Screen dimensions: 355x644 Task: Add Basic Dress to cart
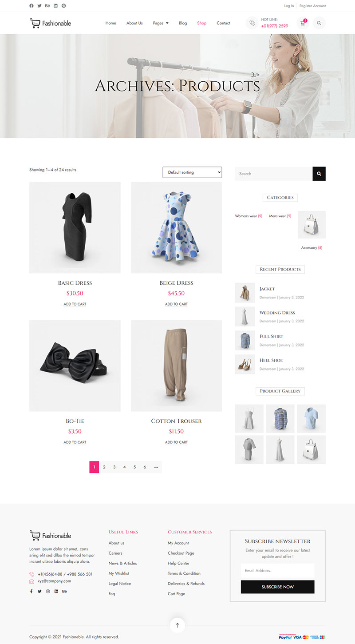[75, 304]
